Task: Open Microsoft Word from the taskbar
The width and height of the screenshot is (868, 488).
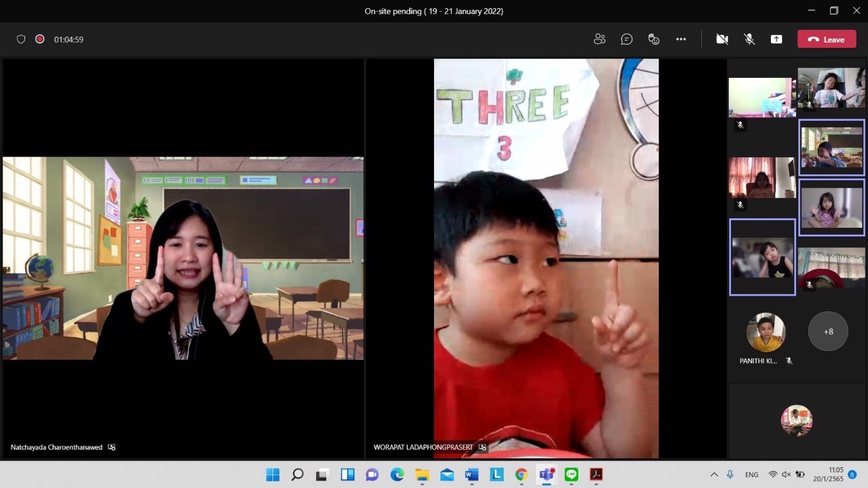Action: pos(471,474)
